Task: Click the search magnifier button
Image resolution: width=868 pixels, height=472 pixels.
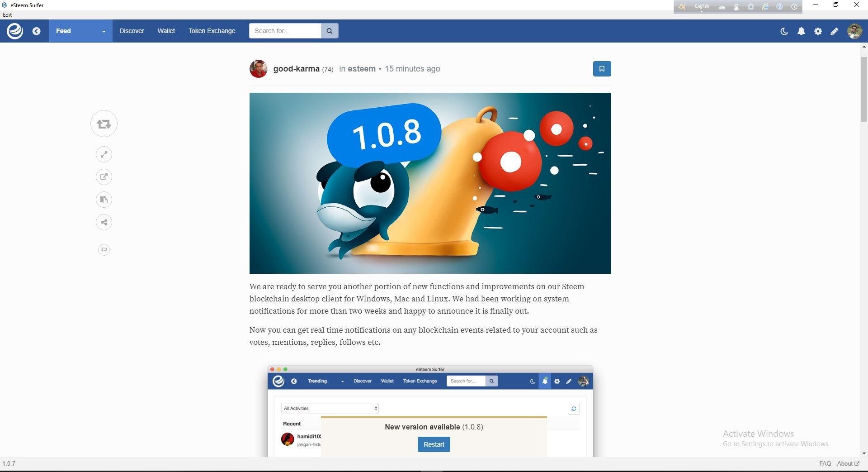Action: pos(330,31)
